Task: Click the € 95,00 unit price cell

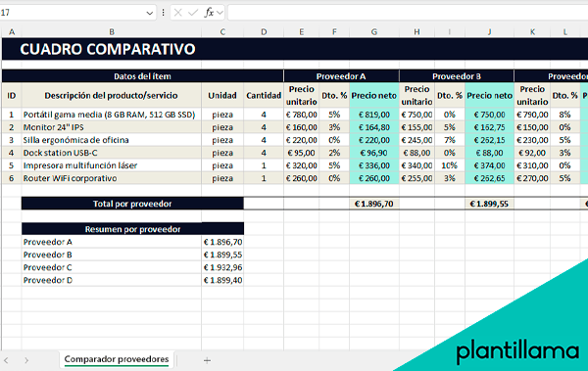Action: pyautogui.click(x=302, y=153)
